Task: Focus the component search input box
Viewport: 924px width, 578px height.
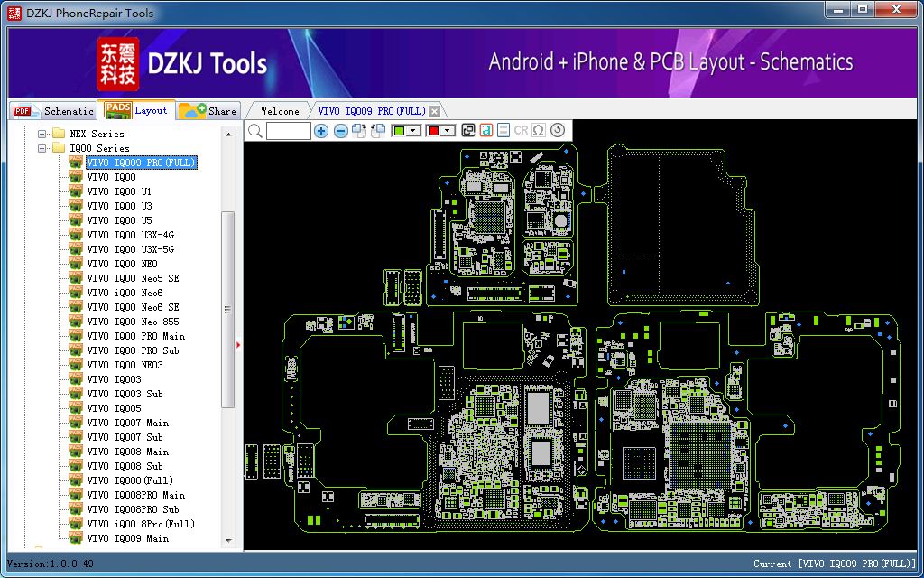Action: point(288,131)
